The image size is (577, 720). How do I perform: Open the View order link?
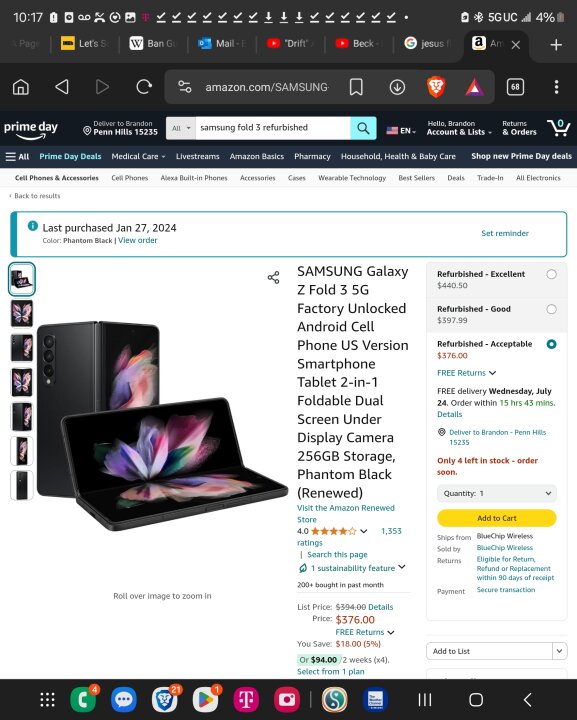[x=138, y=240]
